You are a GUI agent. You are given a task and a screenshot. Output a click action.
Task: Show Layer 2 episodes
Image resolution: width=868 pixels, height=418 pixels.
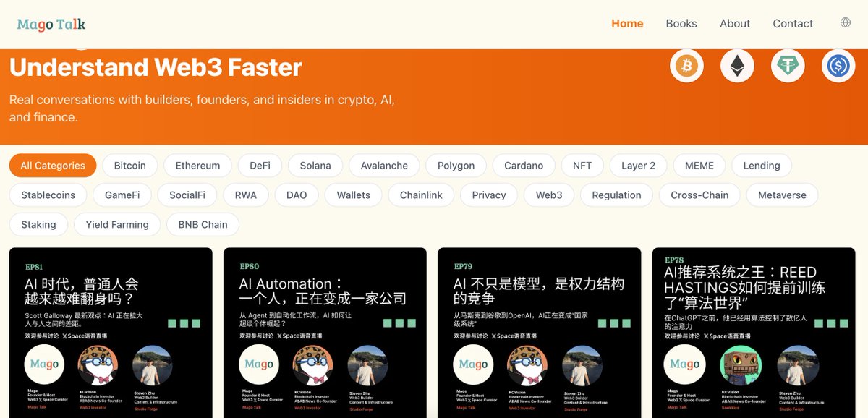tap(639, 166)
